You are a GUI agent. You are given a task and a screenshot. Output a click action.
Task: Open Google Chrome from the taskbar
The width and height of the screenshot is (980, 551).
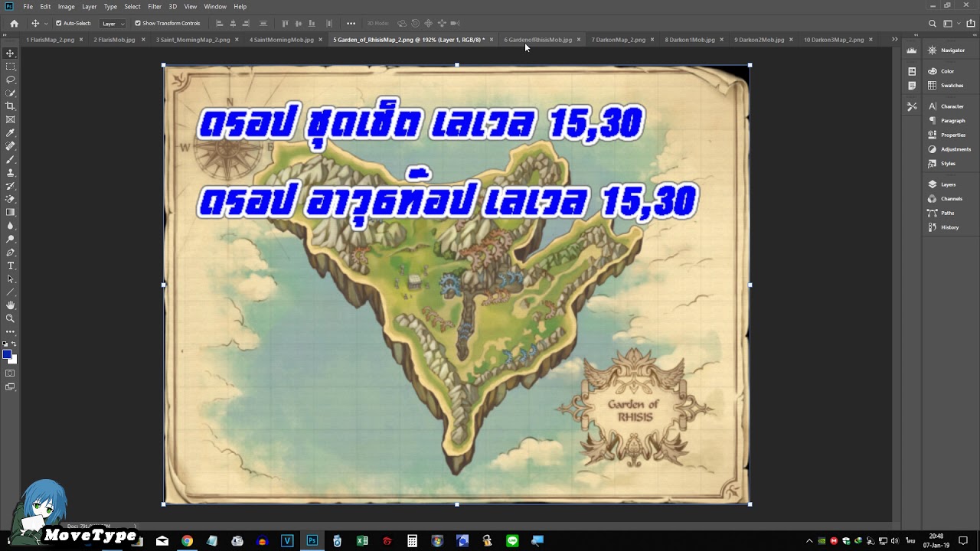pos(187,541)
